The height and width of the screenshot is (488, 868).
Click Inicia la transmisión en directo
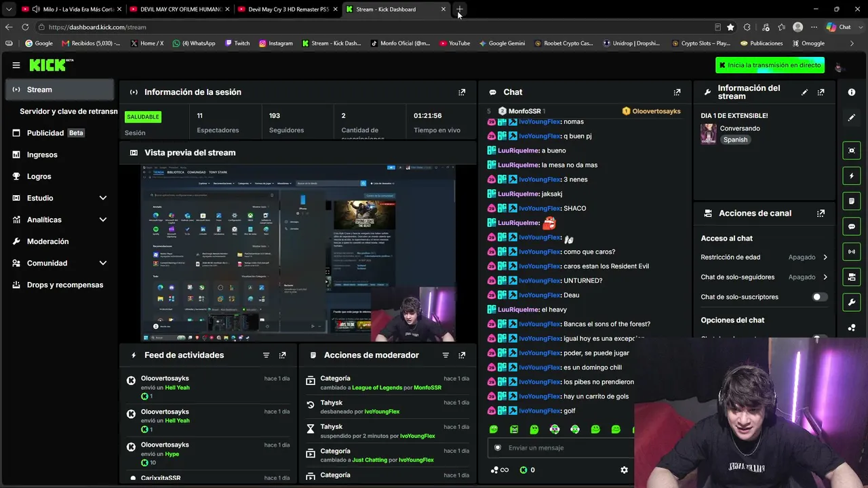pos(770,65)
